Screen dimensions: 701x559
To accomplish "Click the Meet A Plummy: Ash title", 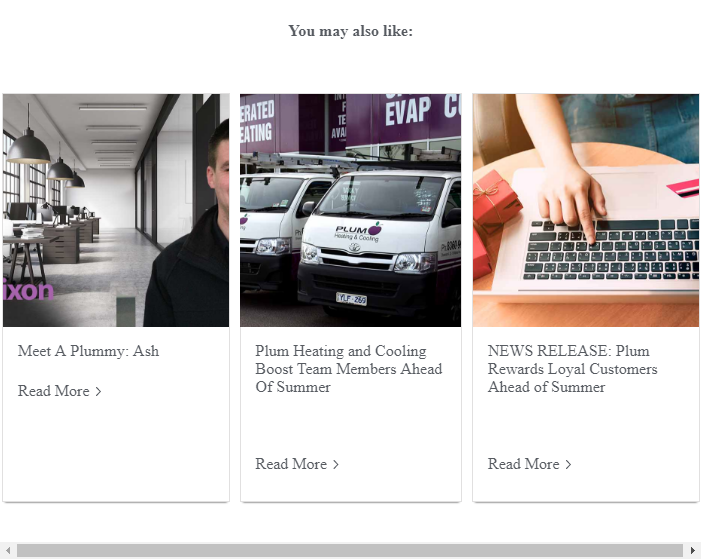I will (x=88, y=351).
